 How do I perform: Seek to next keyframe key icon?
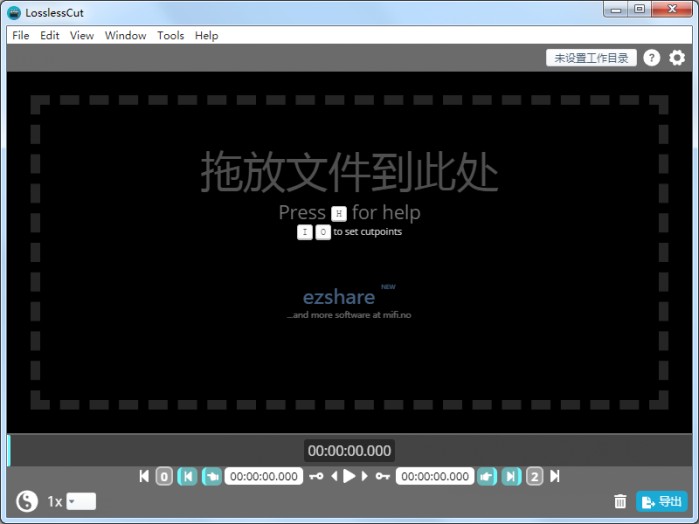click(382, 476)
